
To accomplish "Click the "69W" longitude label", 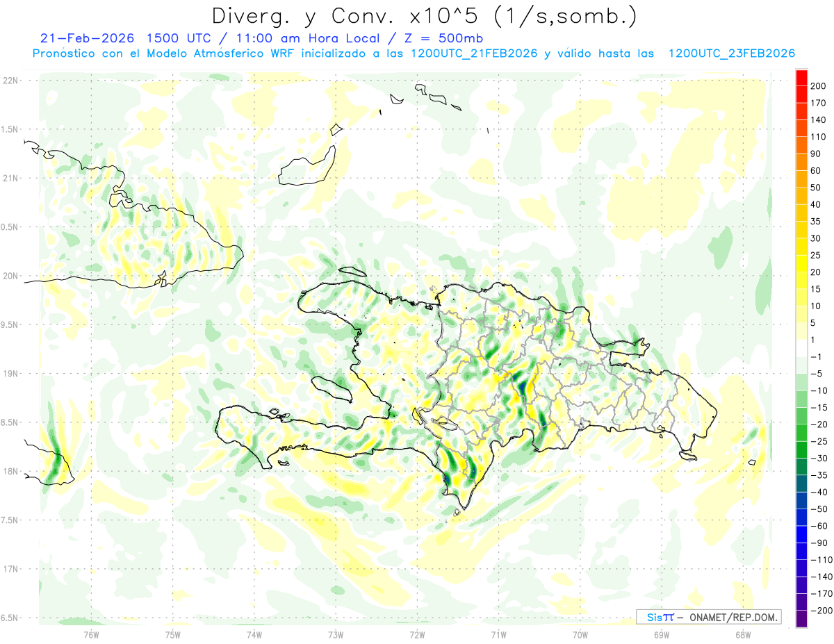I will (x=661, y=634).
